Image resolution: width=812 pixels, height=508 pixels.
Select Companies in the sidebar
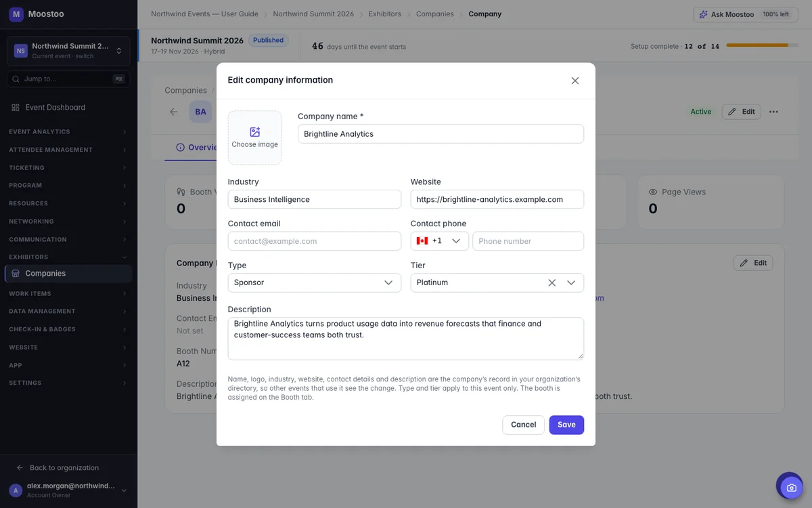(x=68, y=274)
